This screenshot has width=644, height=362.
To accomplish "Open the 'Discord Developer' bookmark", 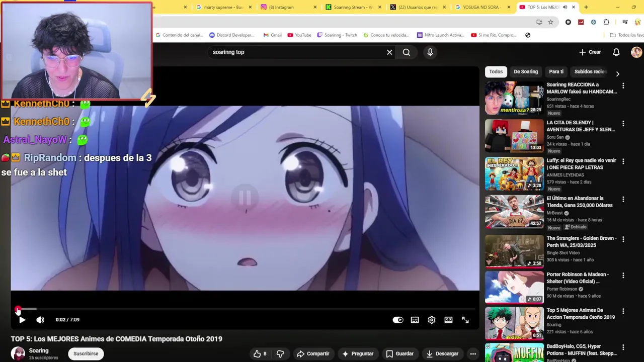I will (232, 35).
